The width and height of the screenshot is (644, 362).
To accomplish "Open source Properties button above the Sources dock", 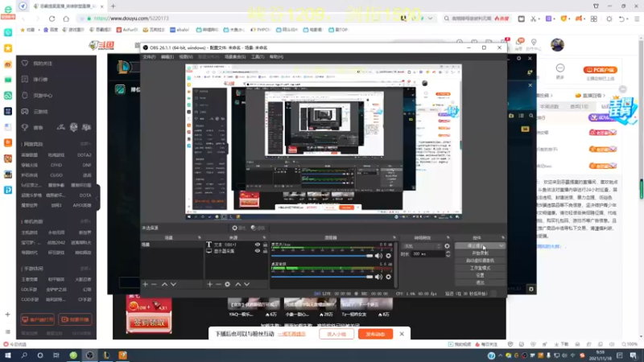I will [x=238, y=228].
